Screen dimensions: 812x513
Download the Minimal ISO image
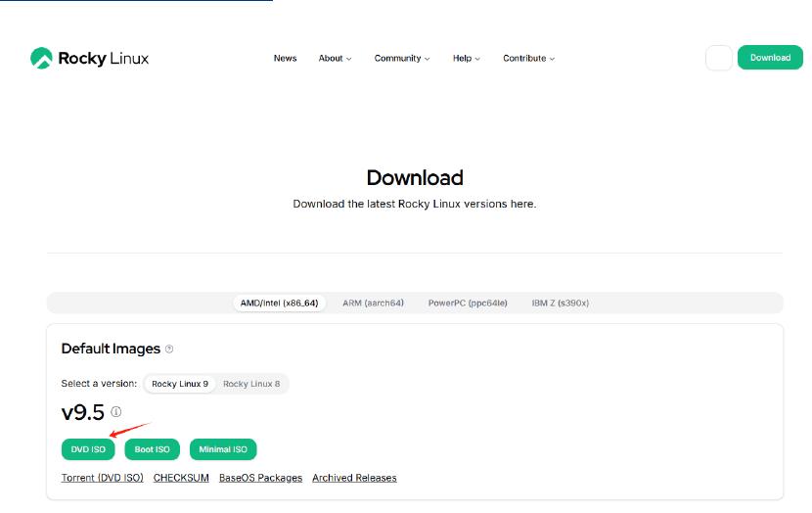[x=223, y=449]
